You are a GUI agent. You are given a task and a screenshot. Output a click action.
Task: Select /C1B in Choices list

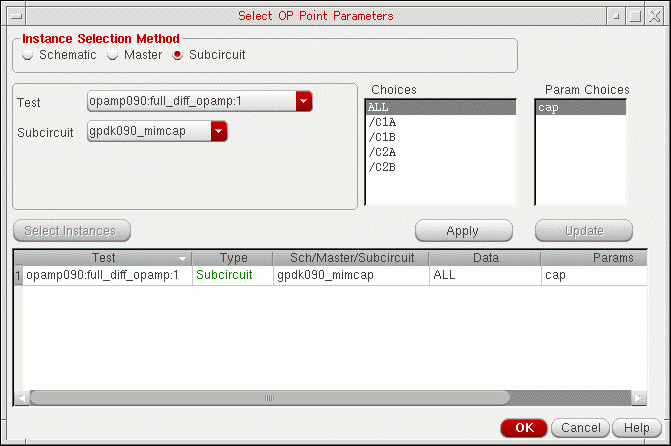coord(440,137)
